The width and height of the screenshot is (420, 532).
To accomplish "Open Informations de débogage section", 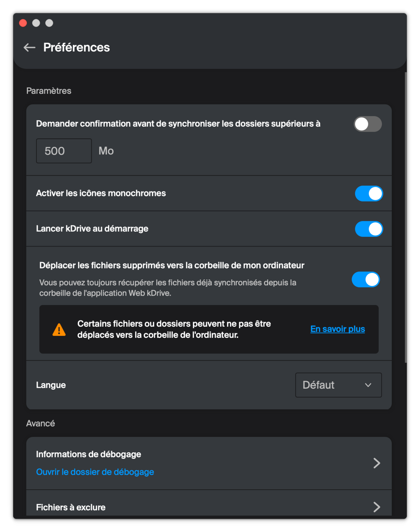I will click(209, 463).
